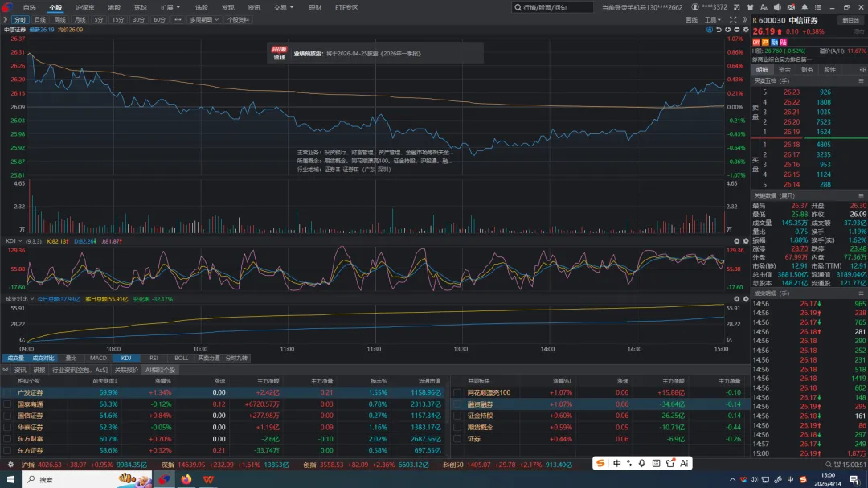
Task: Sort by AI关联度 column header
Action: [x=104, y=381]
